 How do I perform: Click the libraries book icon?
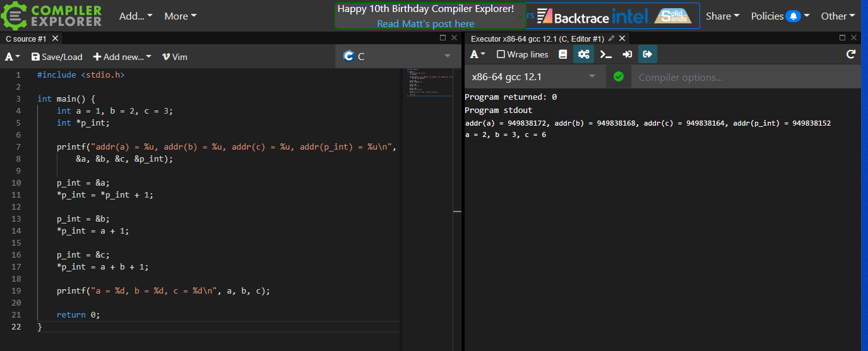563,54
